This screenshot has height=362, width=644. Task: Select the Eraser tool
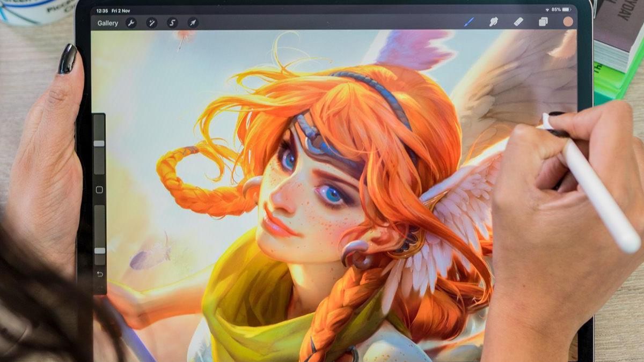[518, 22]
